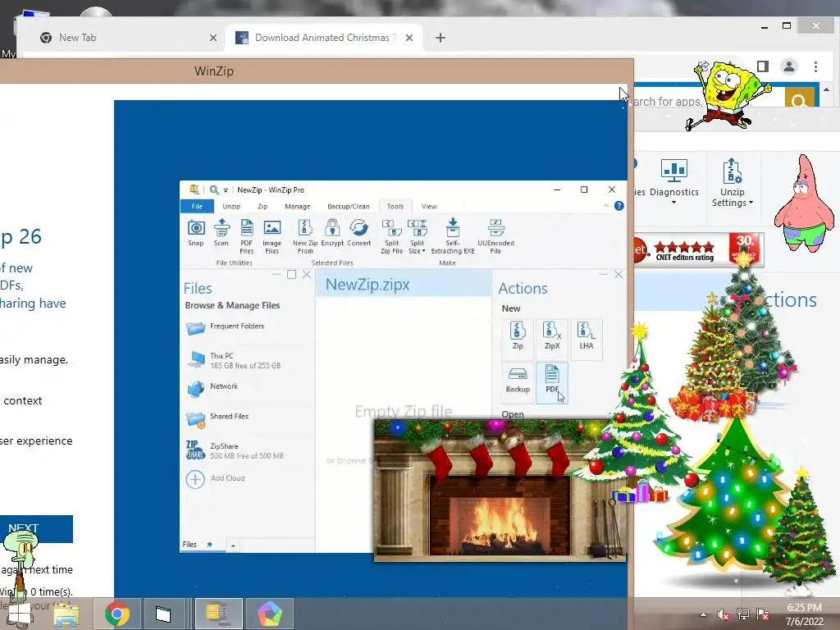The image size is (840, 630).
Task: Close the New Tab browser tab
Action: coord(212,38)
